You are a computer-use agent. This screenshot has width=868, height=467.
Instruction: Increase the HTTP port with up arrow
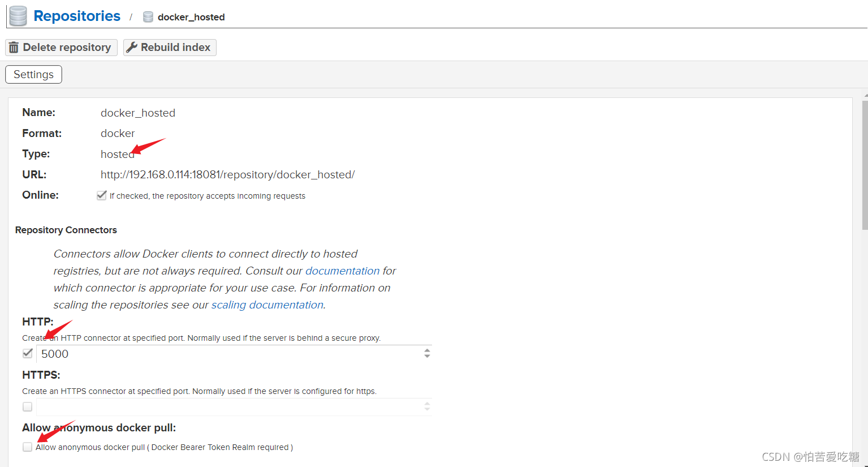427,350
